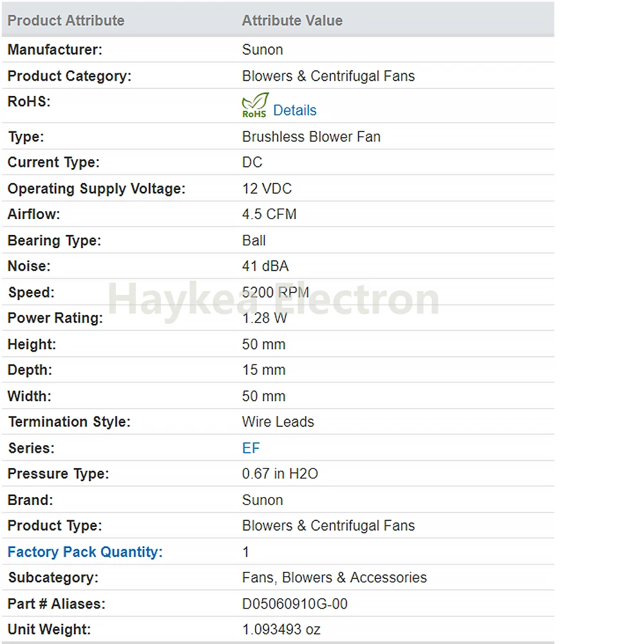Click the 5200 RPM speed value
Image resolution: width=644 pixels, height=644 pixels.
[276, 292]
